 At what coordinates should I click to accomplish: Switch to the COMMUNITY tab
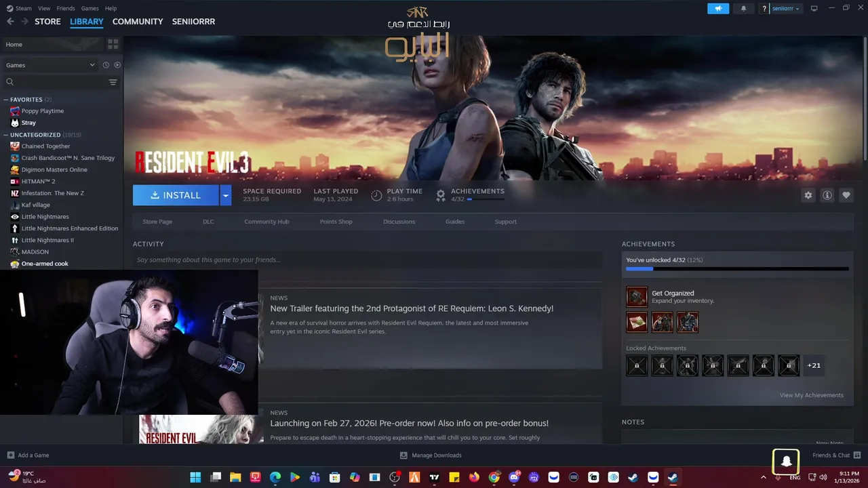point(138,22)
